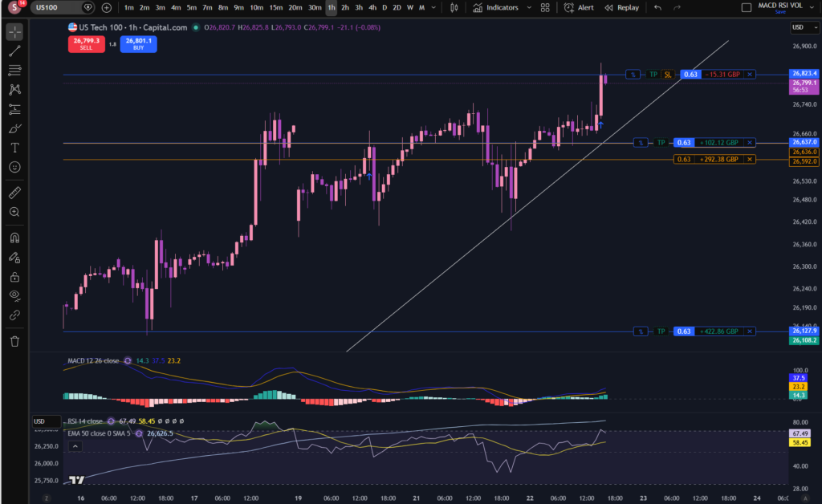This screenshot has width=822, height=504.
Task: Click the red SELL 26,799.3 button
Action: pos(87,43)
